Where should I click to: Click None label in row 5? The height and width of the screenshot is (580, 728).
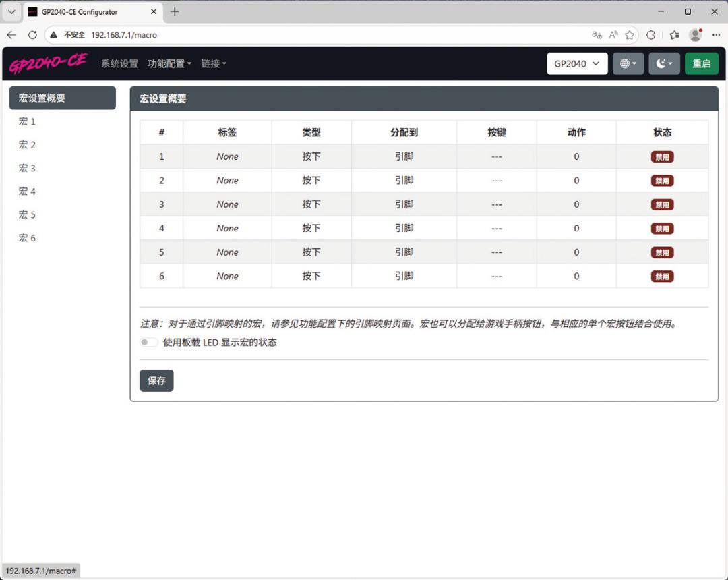[228, 252]
